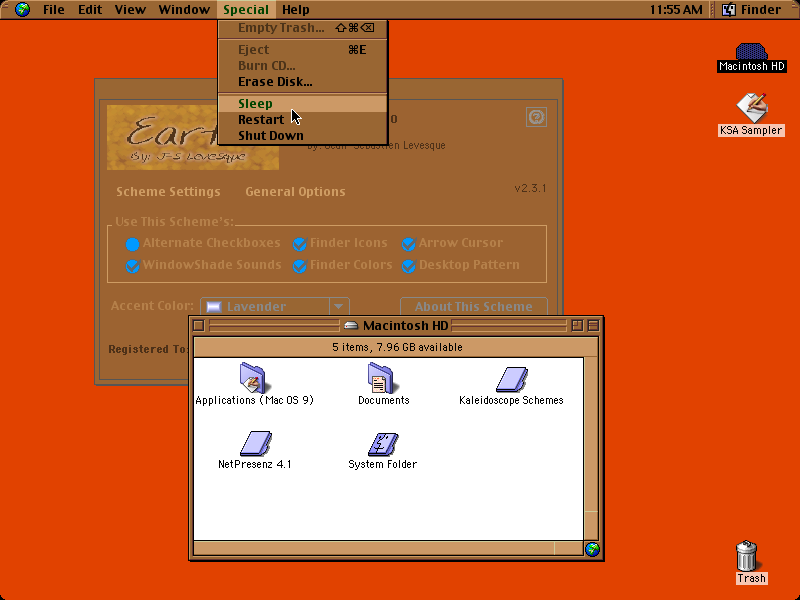The height and width of the screenshot is (600, 800).
Task: Open the Apple menu globe icon
Action: 22,9
